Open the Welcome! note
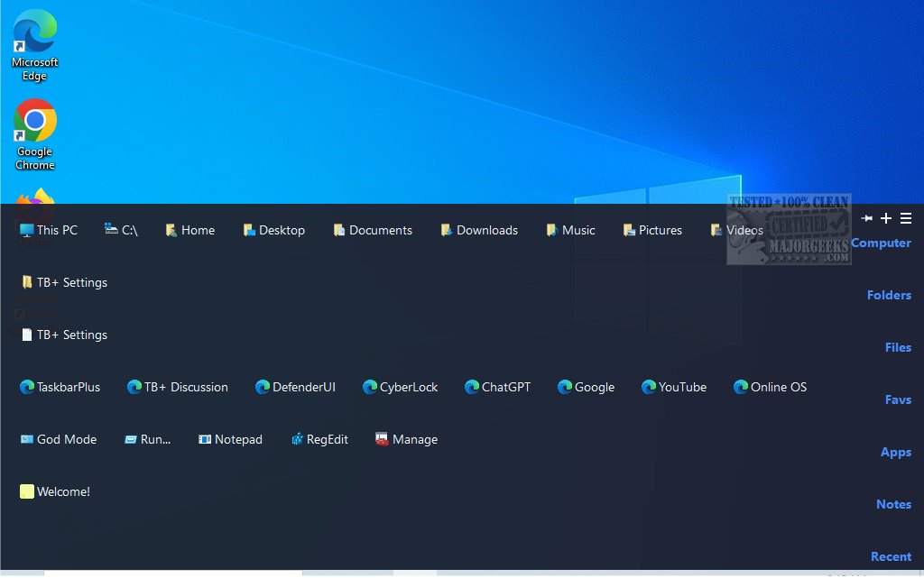 tap(55, 492)
